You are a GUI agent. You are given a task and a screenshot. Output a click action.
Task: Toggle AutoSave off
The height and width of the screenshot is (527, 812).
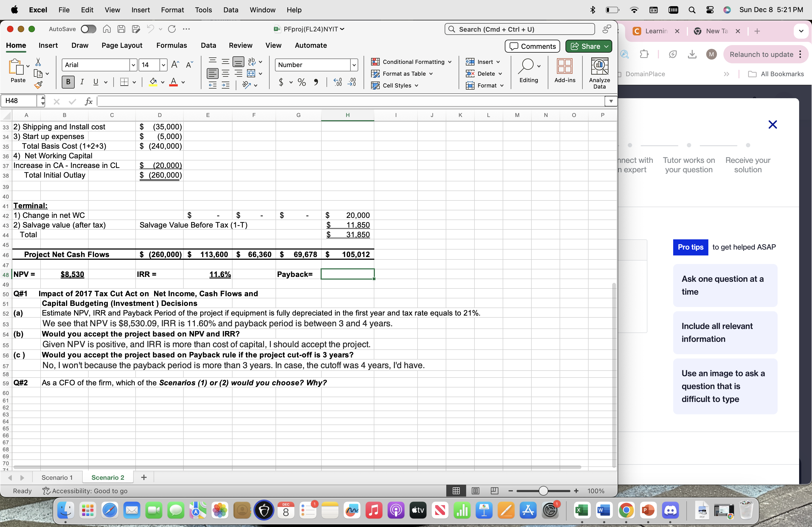click(88, 29)
